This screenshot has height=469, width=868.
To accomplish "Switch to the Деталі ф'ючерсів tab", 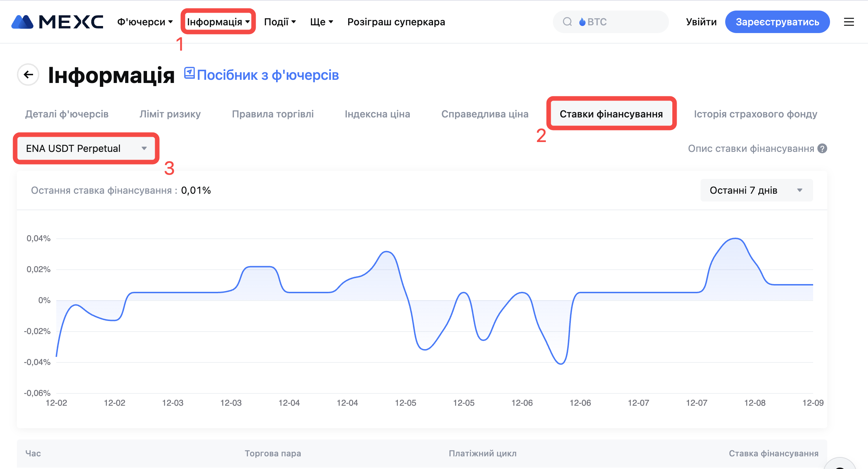I will click(67, 114).
